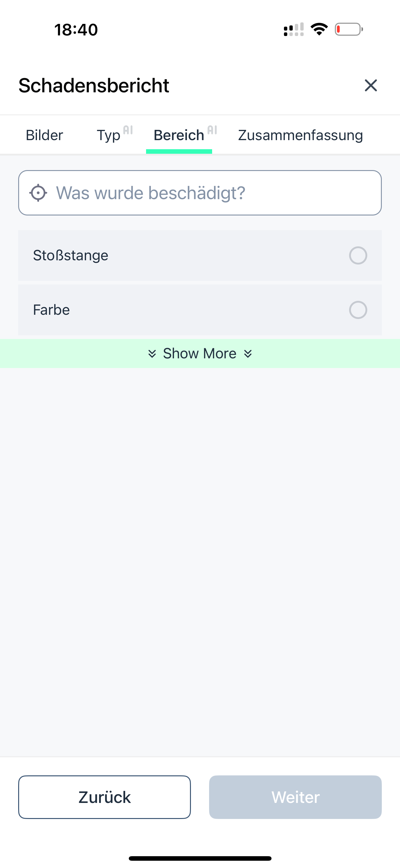The width and height of the screenshot is (400, 868).
Task: Open the Zusammenfassung tab
Action: [301, 135]
